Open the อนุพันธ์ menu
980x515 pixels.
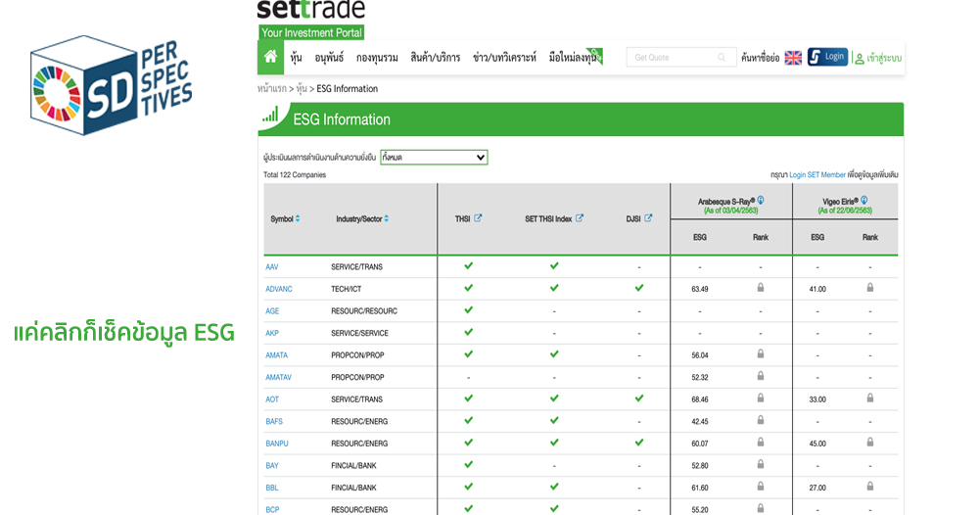[329, 58]
